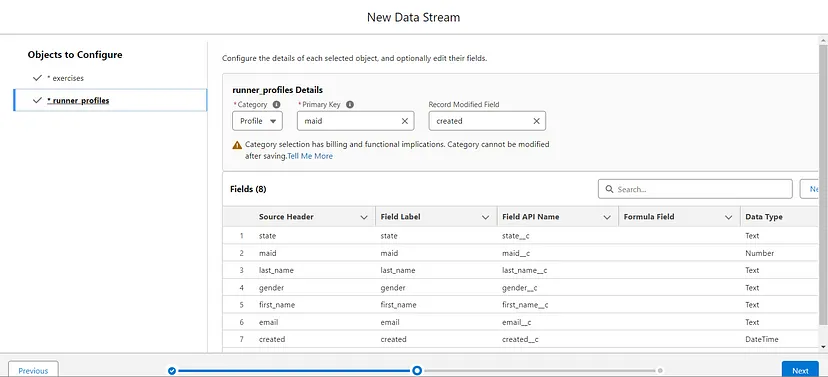
Task: Click the DateTime data type cell
Action: [x=762, y=340]
